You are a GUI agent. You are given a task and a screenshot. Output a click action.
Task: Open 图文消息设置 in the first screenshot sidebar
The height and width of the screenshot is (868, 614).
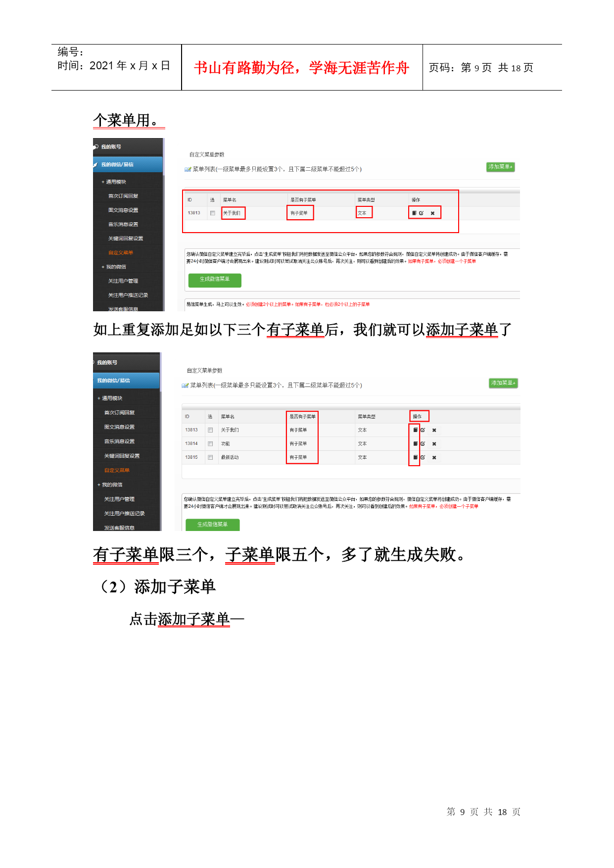pyautogui.click(x=123, y=210)
